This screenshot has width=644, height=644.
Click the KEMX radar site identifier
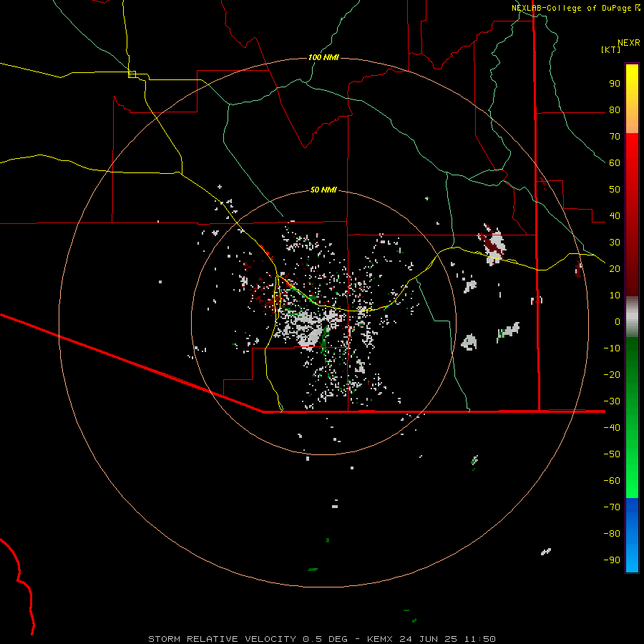(380, 639)
